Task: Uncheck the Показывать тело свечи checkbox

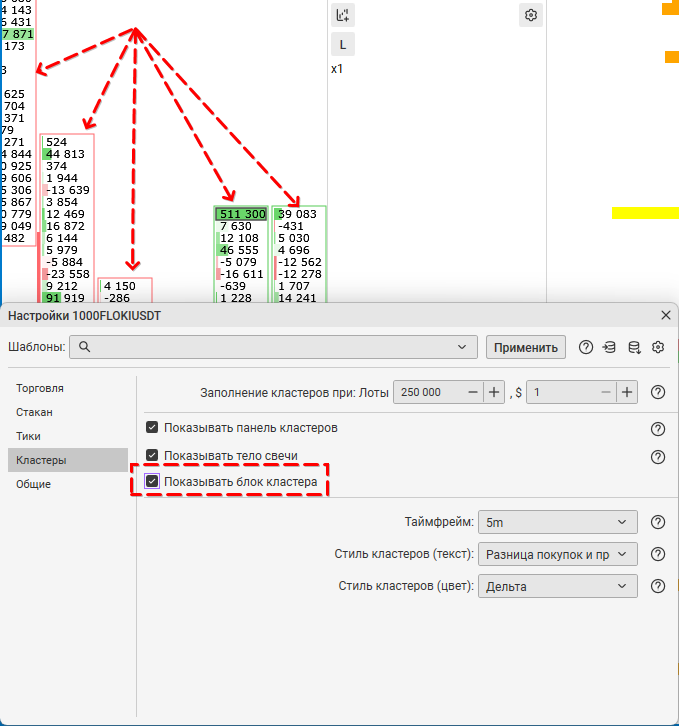Action: [153, 456]
